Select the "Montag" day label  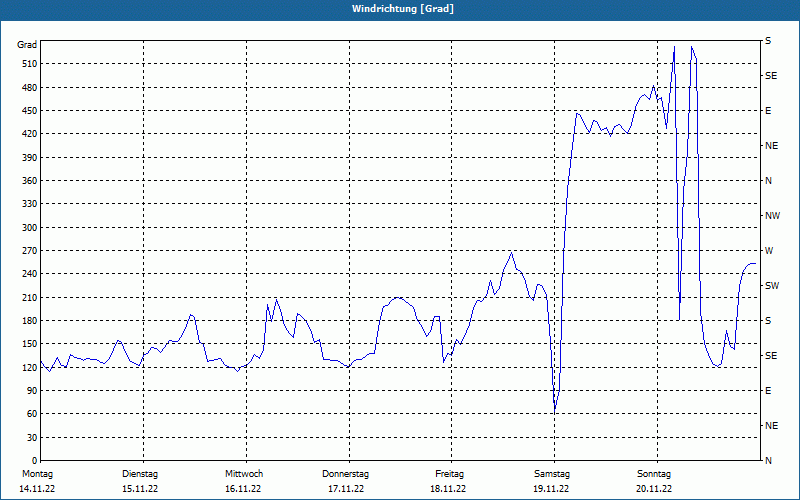pos(37,474)
